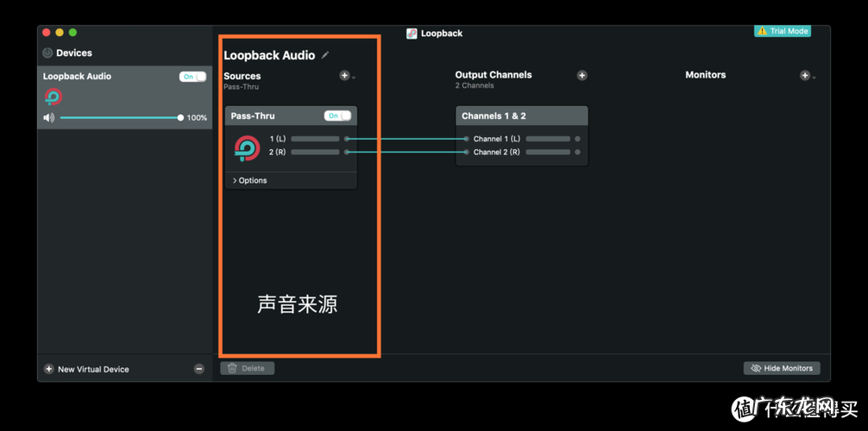
Task: Toggle Loopback Audio device On switch
Action: [x=192, y=77]
